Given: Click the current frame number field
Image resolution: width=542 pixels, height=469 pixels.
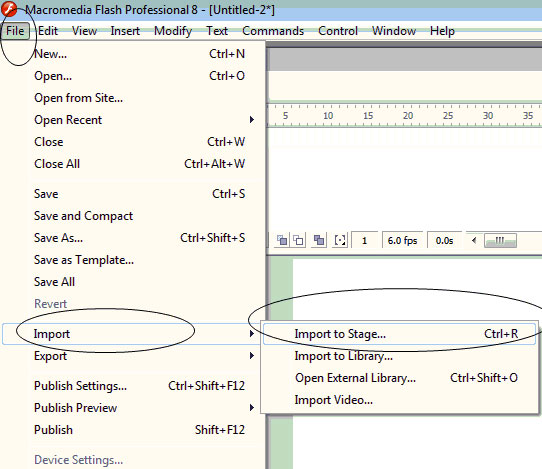Looking at the screenshot, I should coord(364,240).
